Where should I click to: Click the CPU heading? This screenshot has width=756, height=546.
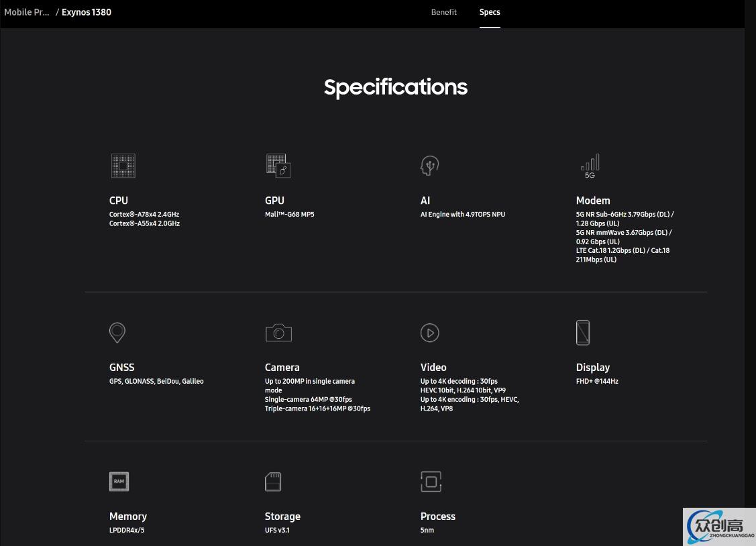point(119,201)
